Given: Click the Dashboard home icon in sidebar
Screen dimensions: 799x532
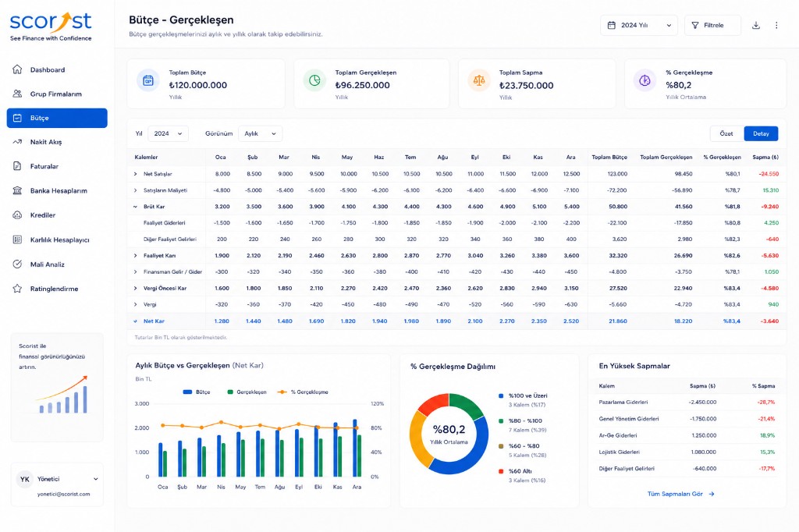Looking at the screenshot, I should 17,69.
